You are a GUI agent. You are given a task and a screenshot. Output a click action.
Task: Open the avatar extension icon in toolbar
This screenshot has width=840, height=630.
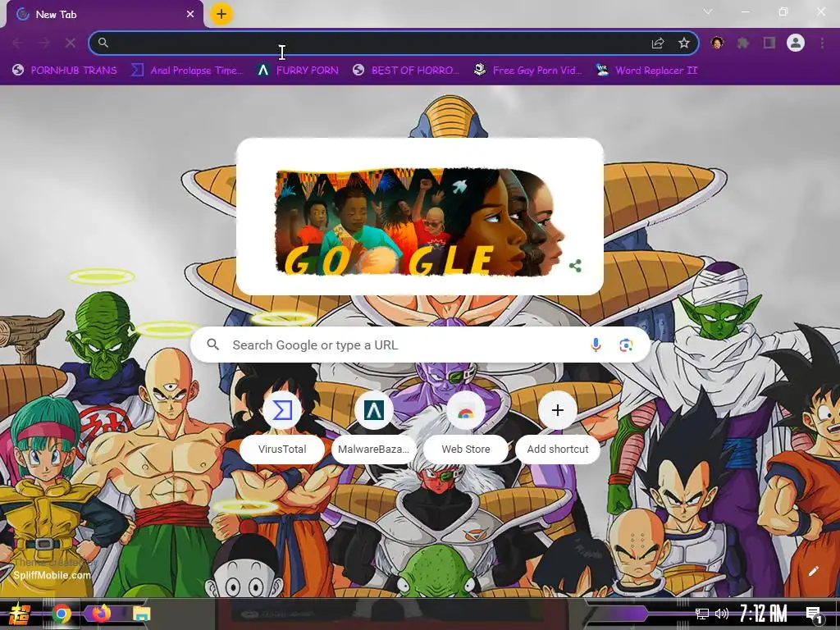click(x=717, y=43)
